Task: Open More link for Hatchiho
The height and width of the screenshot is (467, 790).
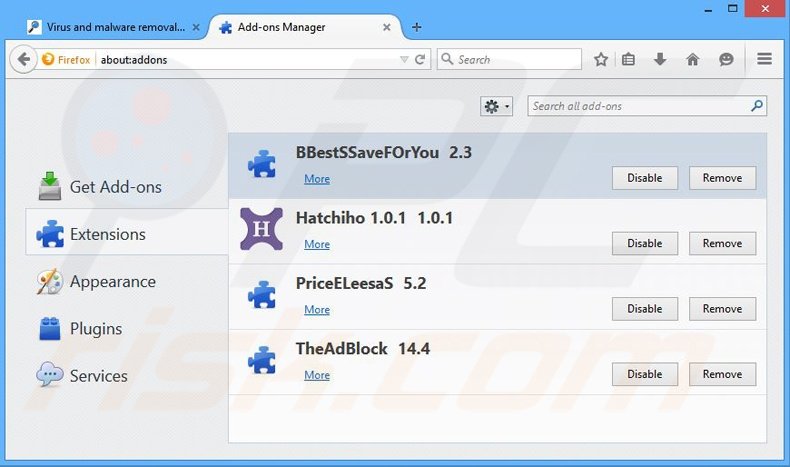Action: pyautogui.click(x=317, y=244)
